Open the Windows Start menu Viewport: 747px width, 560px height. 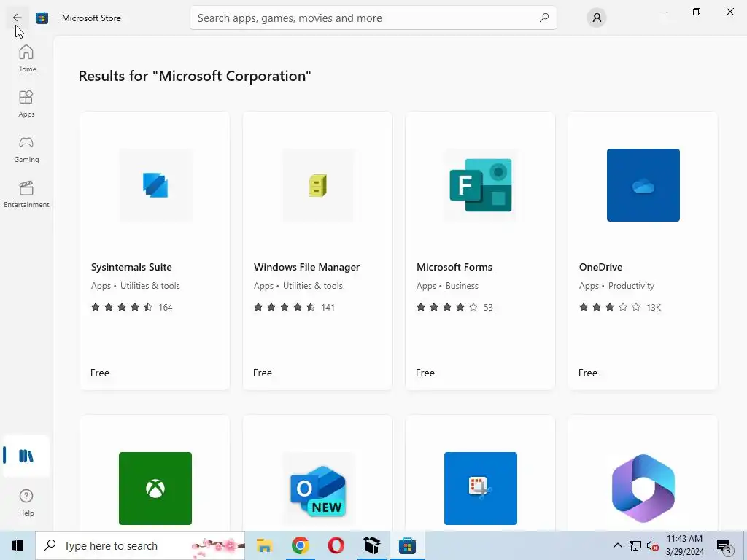(x=18, y=545)
